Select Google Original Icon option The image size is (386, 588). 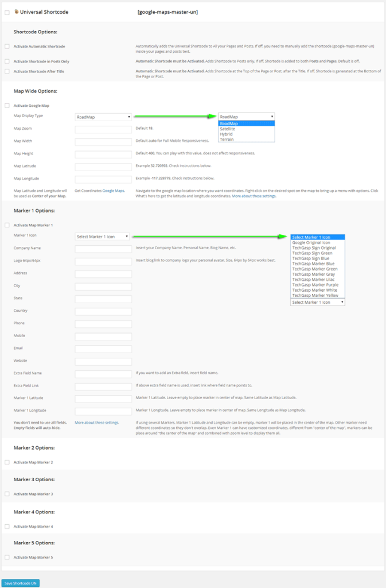pos(311,242)
